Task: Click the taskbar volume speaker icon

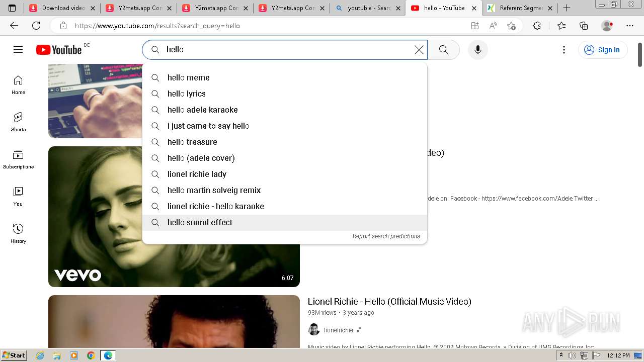Action: (572, 355)
